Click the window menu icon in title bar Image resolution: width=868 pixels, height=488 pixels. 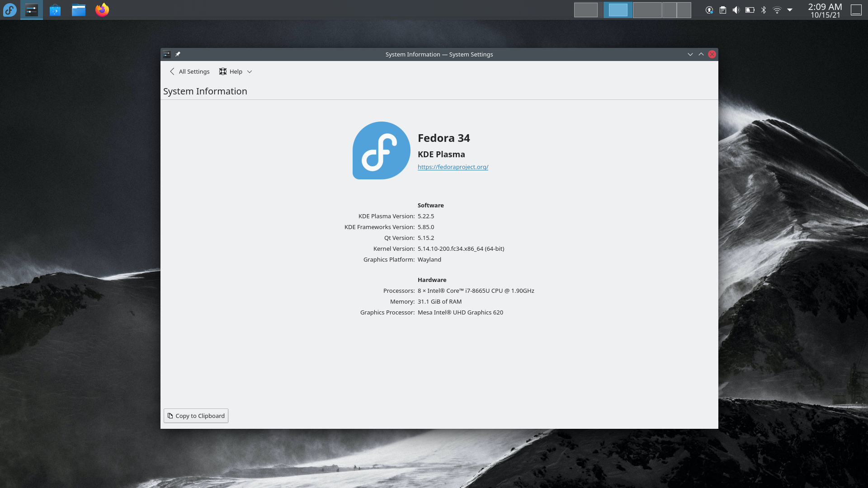[x=167, y=54]
